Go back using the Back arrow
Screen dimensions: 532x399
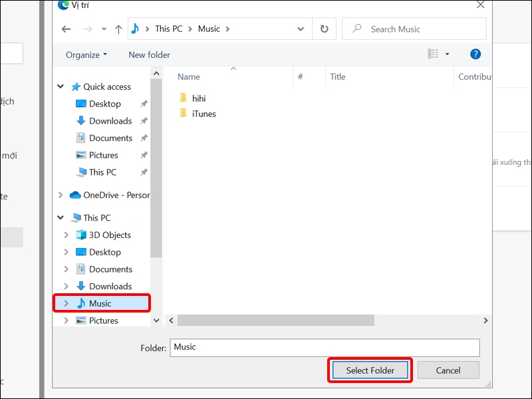pyautogui.click(x=66, y=29)
